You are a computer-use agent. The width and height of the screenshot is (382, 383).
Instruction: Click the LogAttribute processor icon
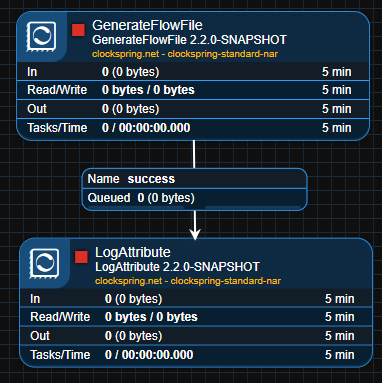click(x=44, y=263)
